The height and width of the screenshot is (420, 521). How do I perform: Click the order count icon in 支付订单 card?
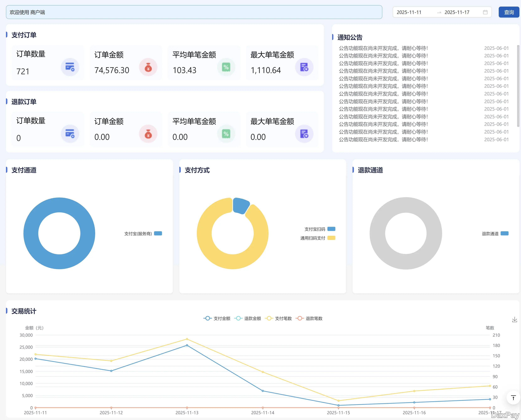click(70, 67)
